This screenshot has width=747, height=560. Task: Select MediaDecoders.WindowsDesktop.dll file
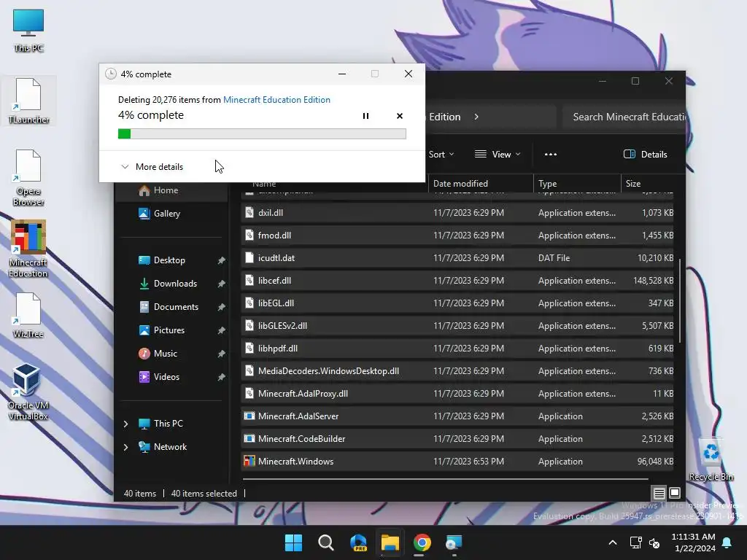point(457,371)
